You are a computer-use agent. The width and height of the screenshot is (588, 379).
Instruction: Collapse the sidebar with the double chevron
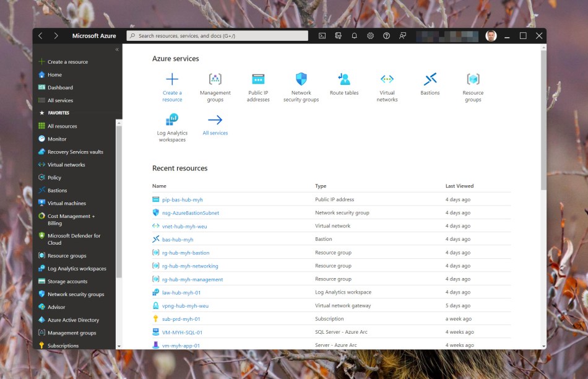[117, 50]
